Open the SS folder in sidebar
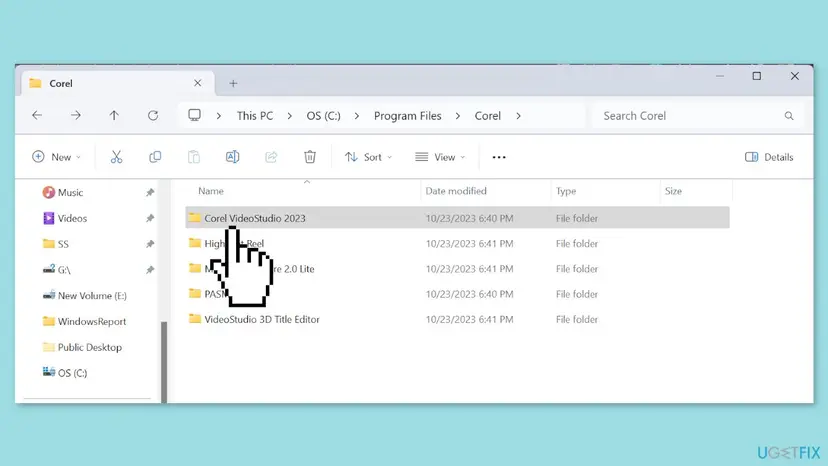 tap(56, 244)
